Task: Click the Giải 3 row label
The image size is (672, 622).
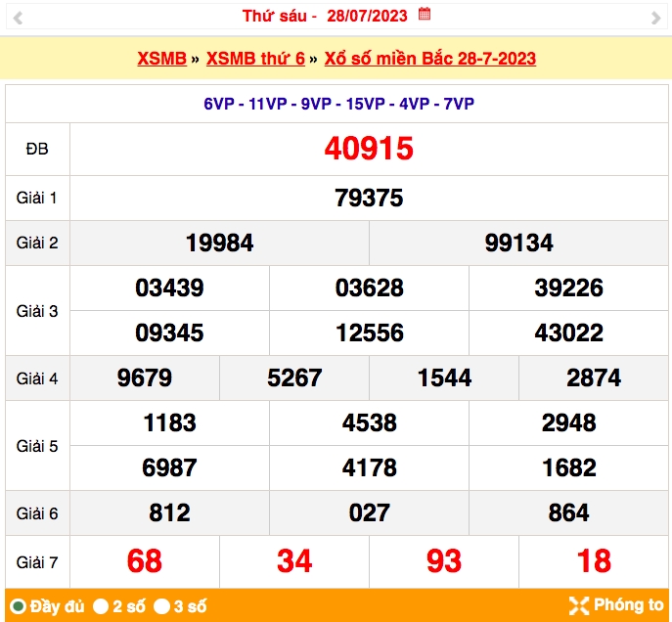Action: (x=37, y=311)
